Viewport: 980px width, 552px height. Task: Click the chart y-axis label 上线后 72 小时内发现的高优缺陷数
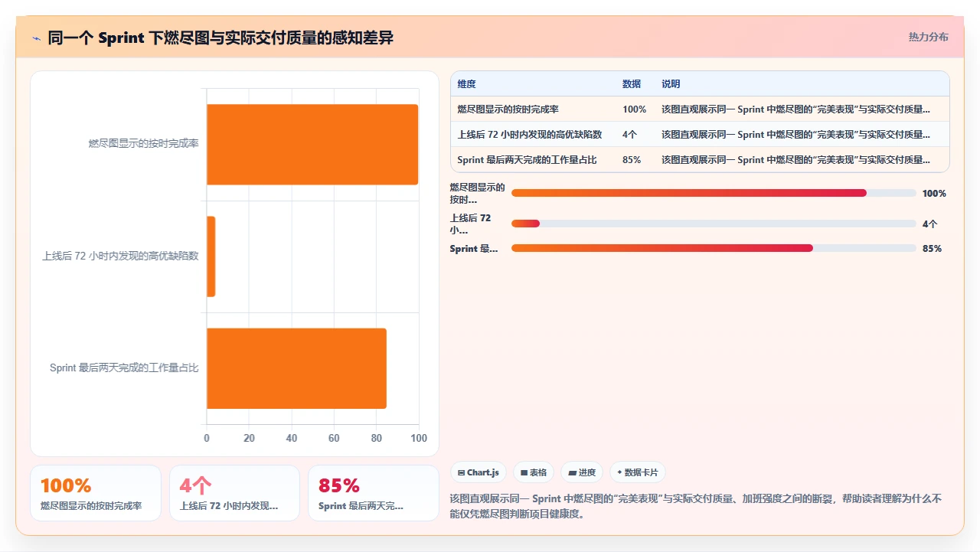(x=120, y=256)
